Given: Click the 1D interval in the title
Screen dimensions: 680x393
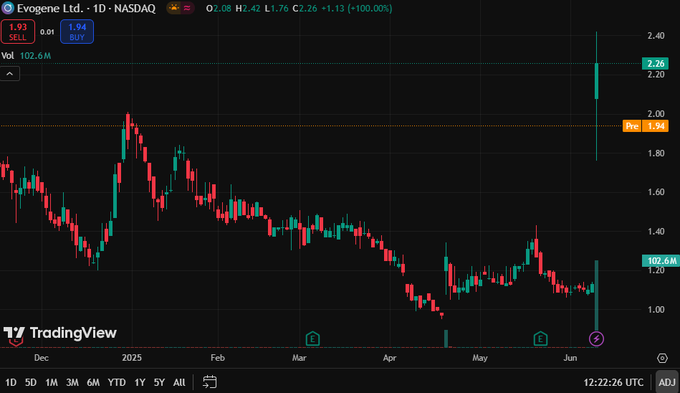Looking at the screenshot, I should [x=99, y=8].
